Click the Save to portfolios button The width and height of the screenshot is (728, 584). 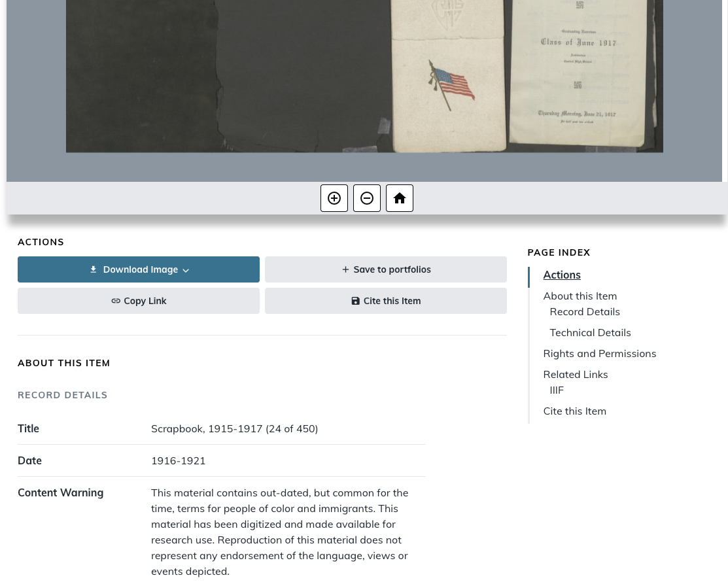[x=385, y=269]
